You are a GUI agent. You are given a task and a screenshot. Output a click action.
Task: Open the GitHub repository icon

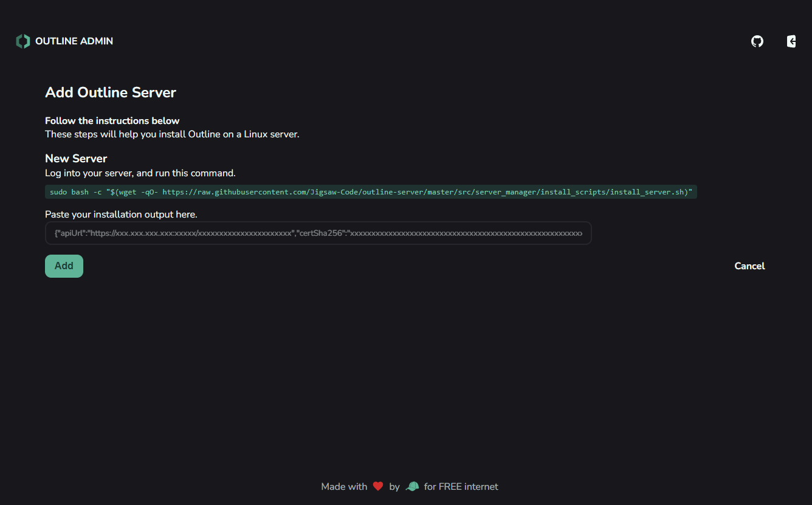tap(757, 41)
